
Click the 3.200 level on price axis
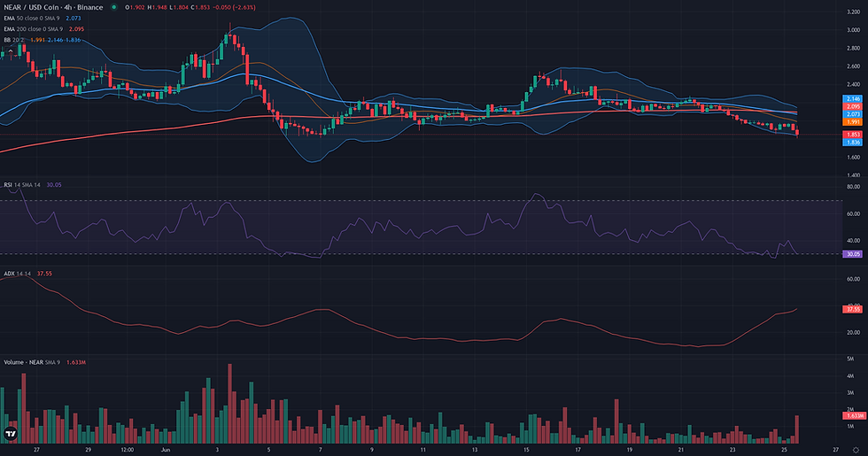pyautogui.click(x=853, y=12)
